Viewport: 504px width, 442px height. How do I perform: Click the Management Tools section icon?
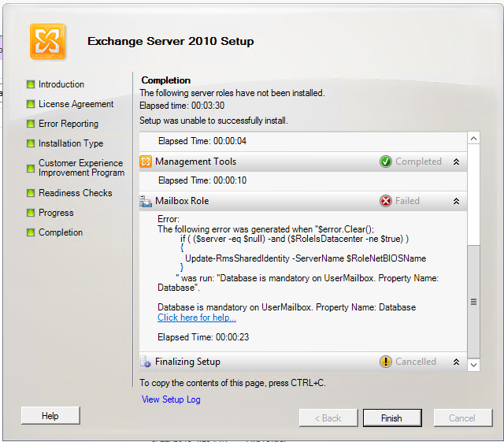[x=146, y=162]
